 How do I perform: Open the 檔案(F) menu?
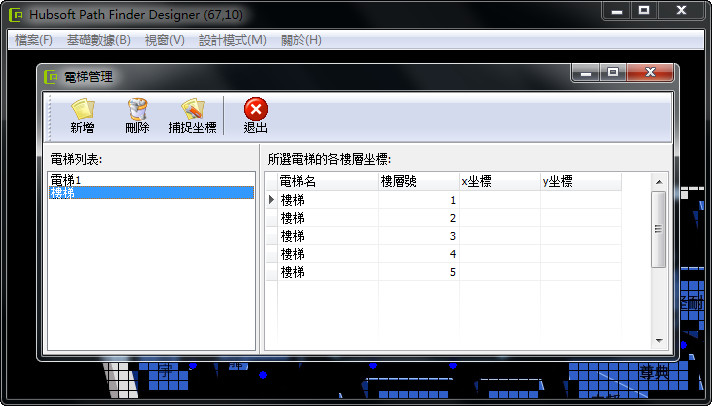pyautogui.click(x=34, y=40)
